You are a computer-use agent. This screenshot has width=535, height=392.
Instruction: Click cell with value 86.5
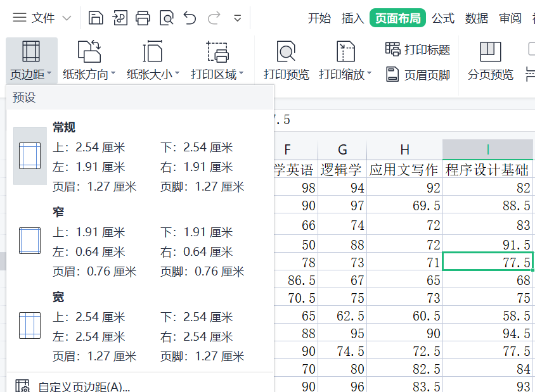[x=296, y=280]
